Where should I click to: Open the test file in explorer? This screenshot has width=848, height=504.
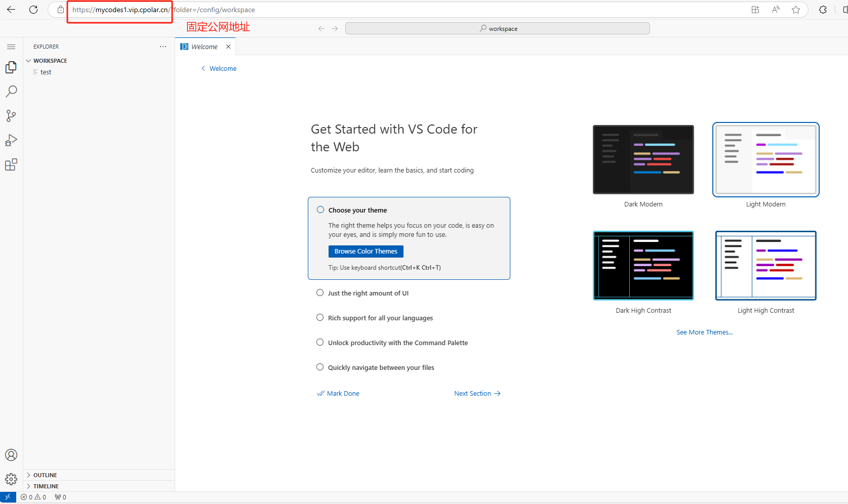pos(99,72)
